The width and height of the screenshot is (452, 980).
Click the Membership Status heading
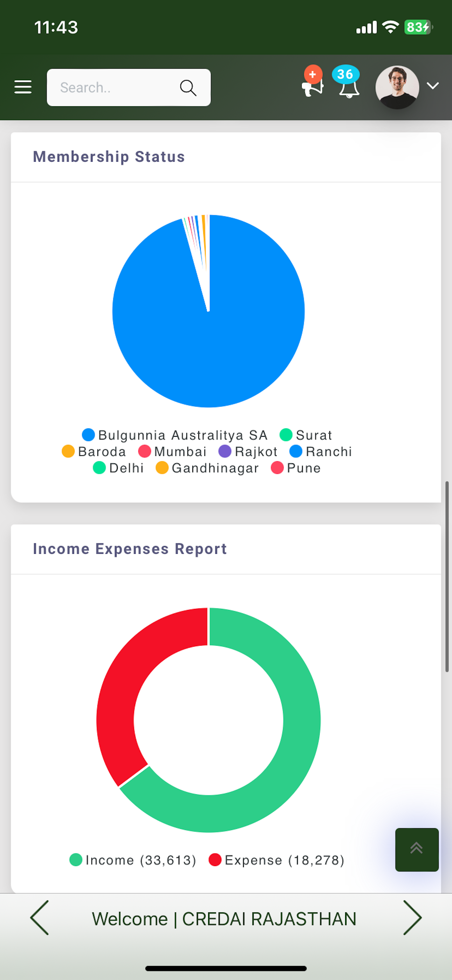(x=109, y=157)
